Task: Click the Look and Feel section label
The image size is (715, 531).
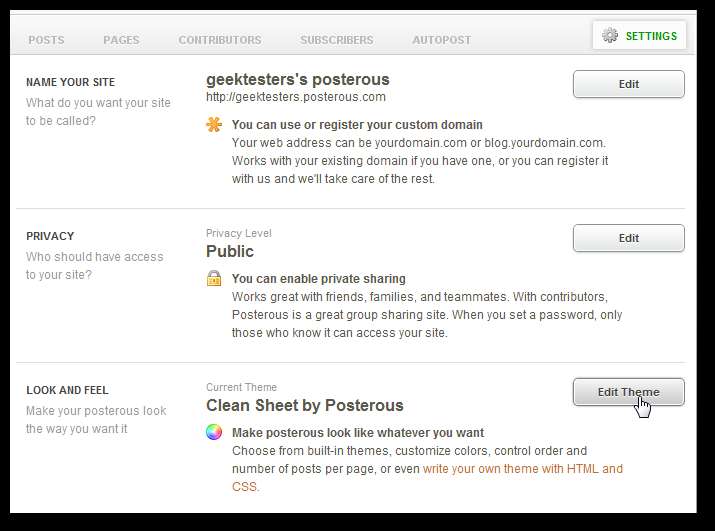Action: 67,390
